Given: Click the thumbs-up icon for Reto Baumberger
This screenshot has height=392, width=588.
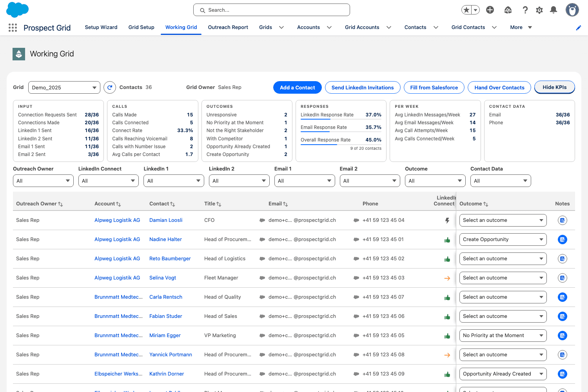Looking at the screenshot, I should 447,259.
